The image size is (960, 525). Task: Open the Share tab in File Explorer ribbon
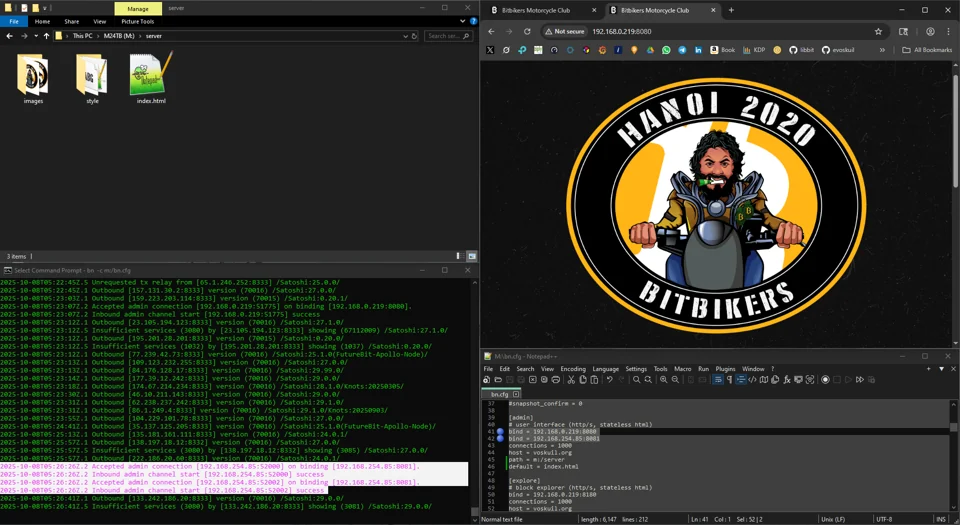point(72,21)
